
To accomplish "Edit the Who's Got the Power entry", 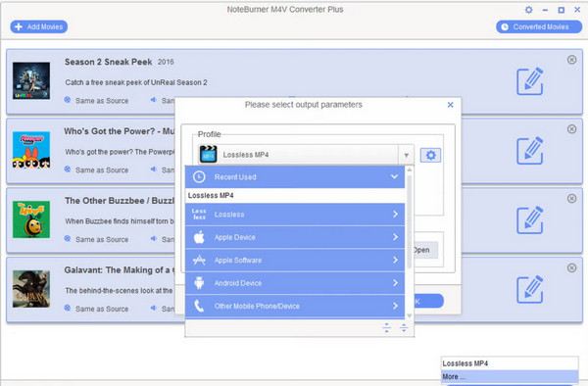I will (530, 151).
